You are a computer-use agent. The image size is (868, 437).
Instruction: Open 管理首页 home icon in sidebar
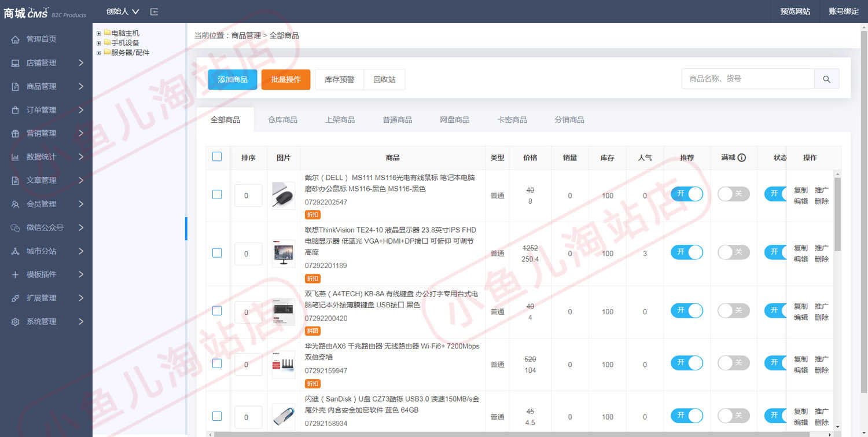point(15,39)
